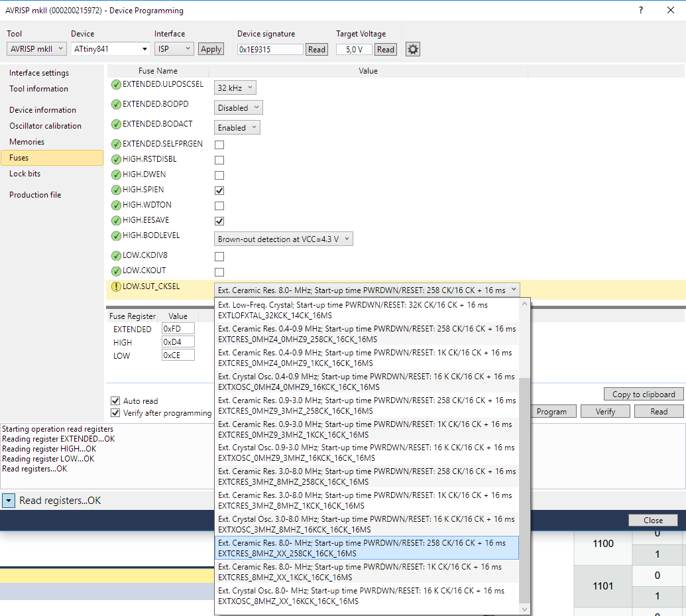Click the dropdown list scrollbar thumb
686x616 pixels.
pyautogui.click(x=524, y=491)
